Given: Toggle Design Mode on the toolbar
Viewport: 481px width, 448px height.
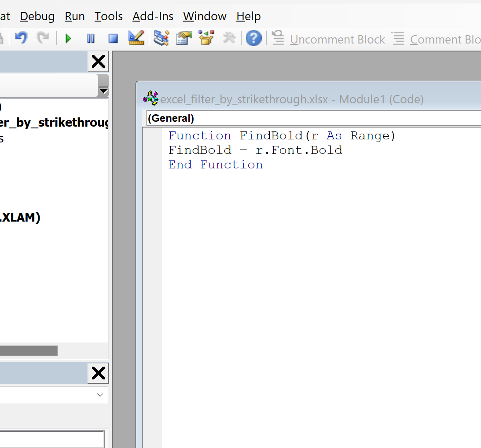Looking at the screenshot, I should (136, 39).
